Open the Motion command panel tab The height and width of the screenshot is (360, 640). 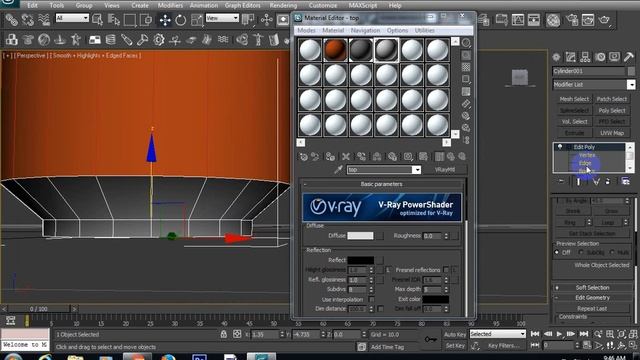600,57
